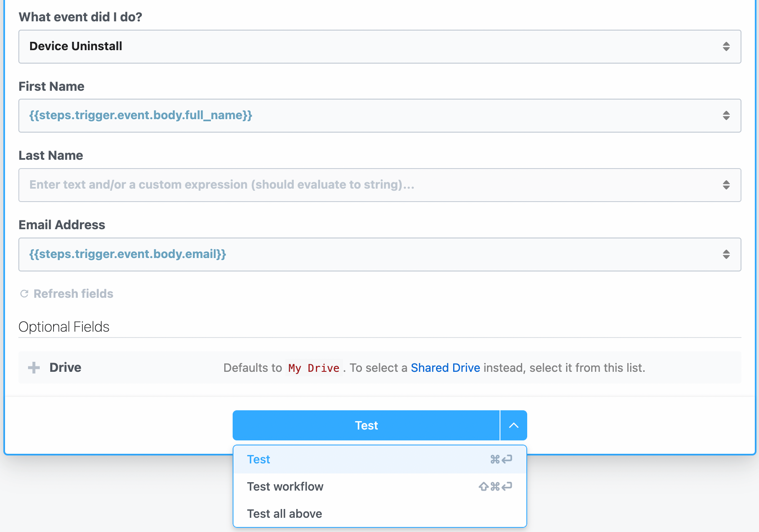Open the 'What event did I do?' dropdown
Image resolution: width=759 pixels, height=532 pixels.
click(x=379, y=46)
